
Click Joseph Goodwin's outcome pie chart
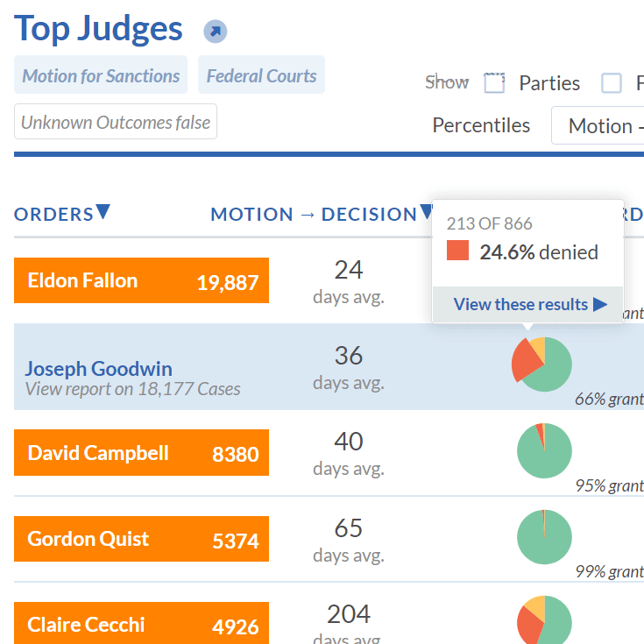click(x=542, y=364)
